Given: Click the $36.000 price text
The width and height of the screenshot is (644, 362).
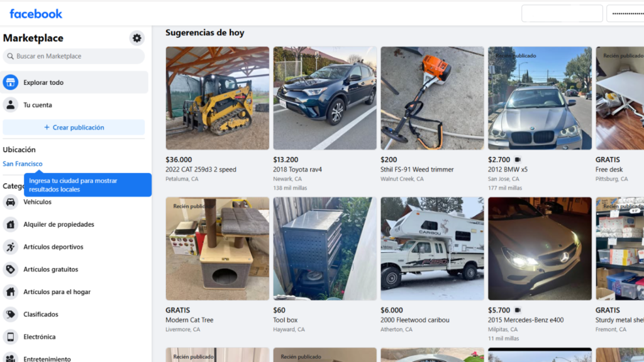Looking at the screenshot, I should click(x=179, y=160).
